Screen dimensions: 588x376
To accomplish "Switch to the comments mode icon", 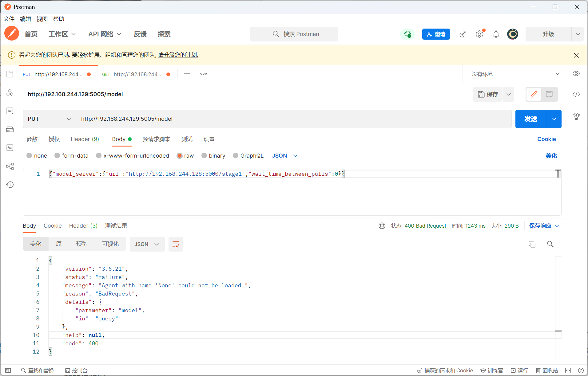I will coord(549,94).
